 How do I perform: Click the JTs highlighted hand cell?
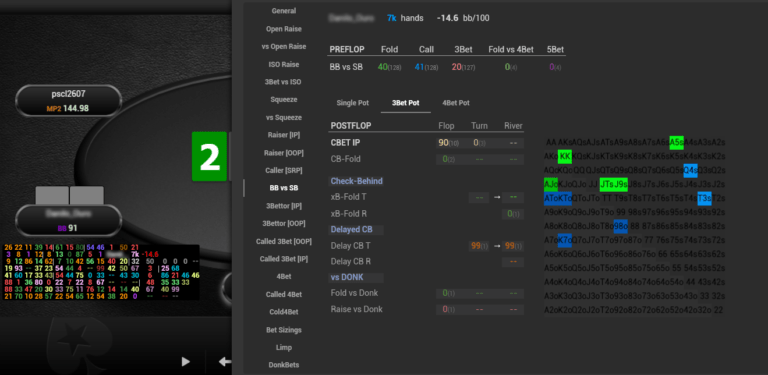[x=607, y=185]
